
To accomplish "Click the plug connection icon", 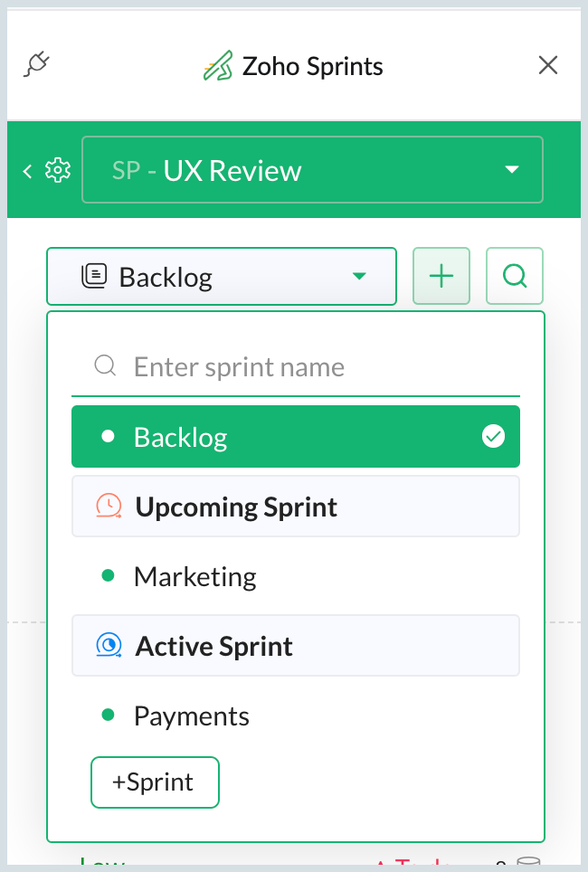I will coord(36,64).
